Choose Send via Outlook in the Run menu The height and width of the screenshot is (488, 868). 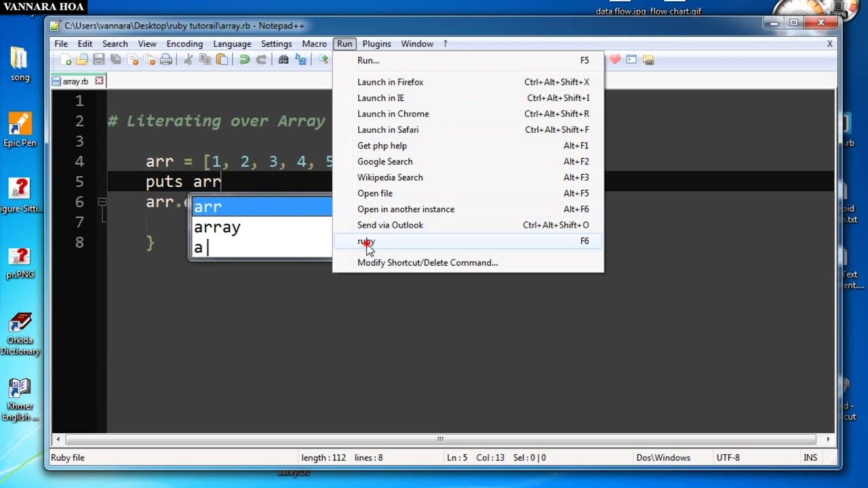tap(468, 225)
